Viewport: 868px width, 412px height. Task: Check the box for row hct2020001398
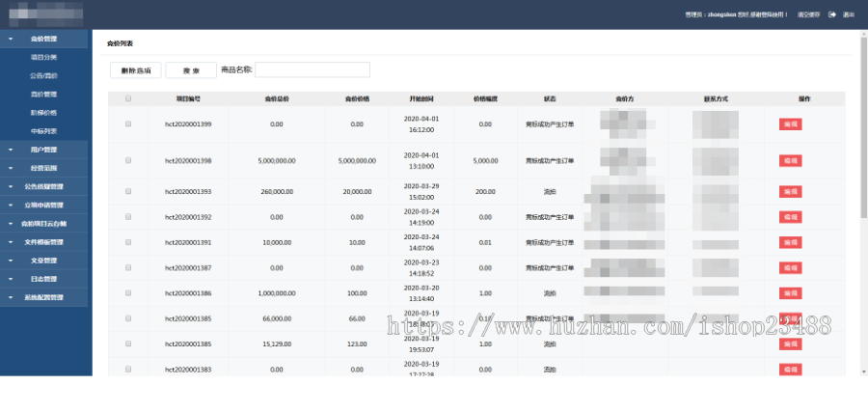[x=128, y=160]
